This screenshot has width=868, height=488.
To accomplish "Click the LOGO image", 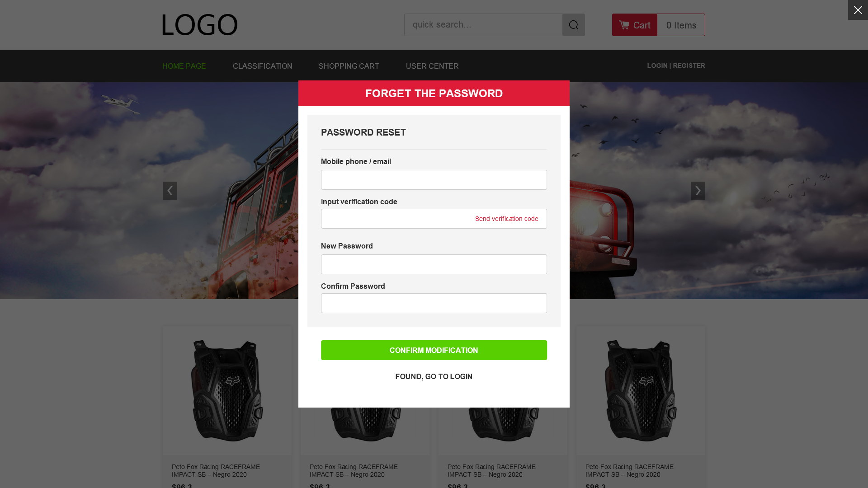I will [199, 25].
